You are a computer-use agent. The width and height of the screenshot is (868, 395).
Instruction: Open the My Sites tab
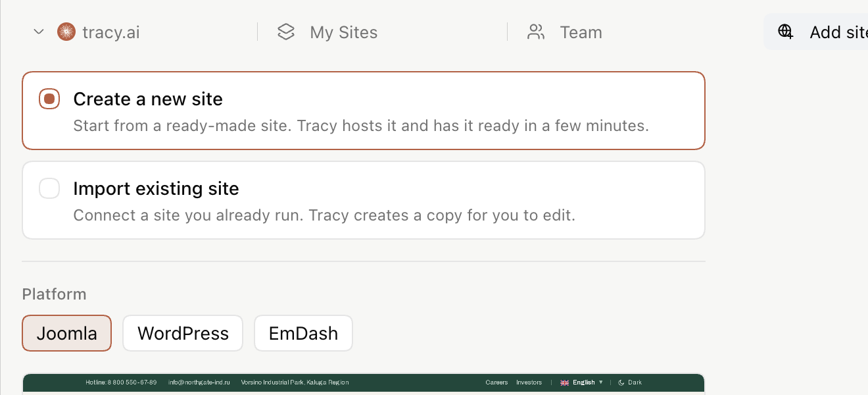[344, 32]
